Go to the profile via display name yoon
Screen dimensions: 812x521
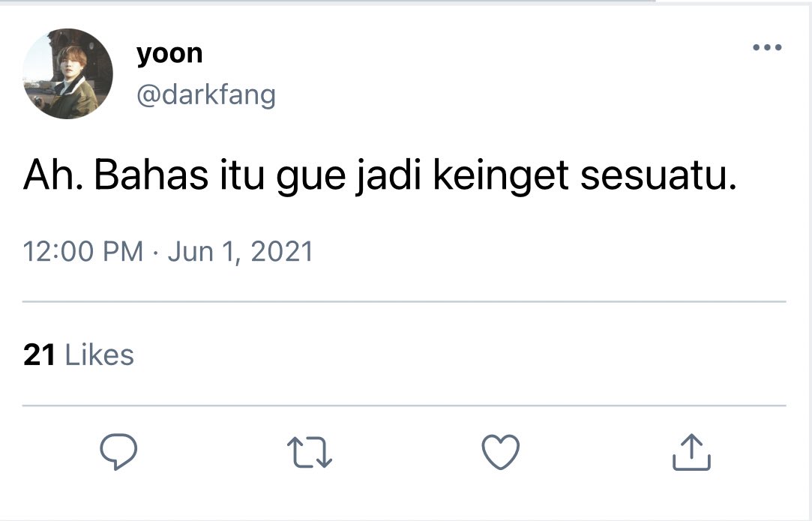(169, 53)
